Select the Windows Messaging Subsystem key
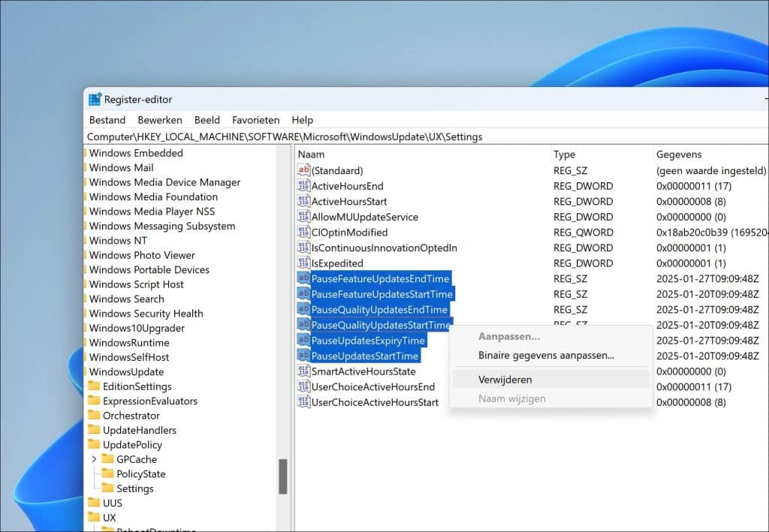Screen dimensions: 769x532 162,226
